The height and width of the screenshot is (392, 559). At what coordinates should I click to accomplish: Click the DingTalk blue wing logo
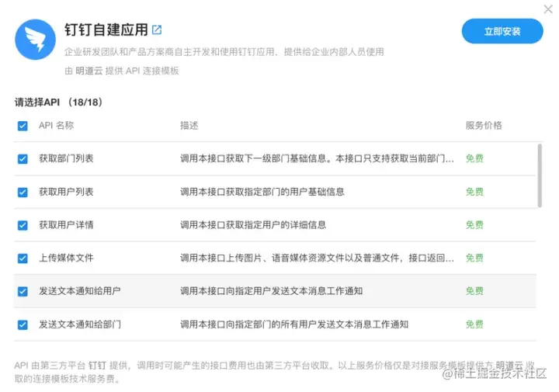coord(35,40)
